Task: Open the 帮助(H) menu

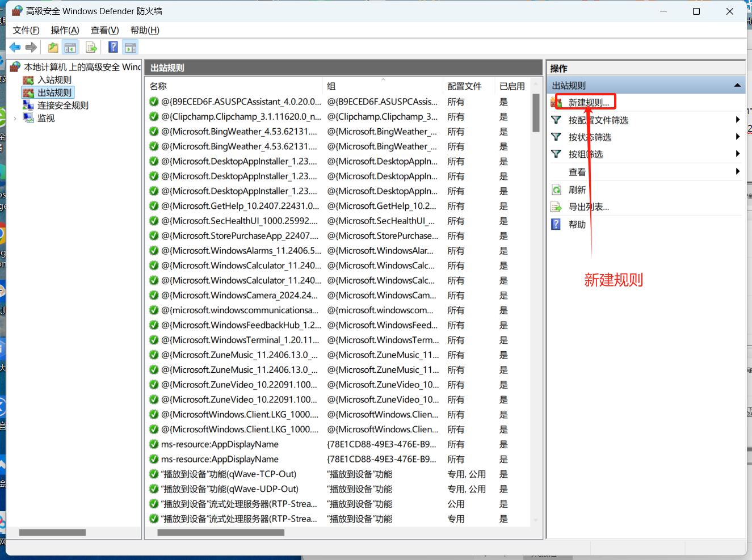Action: tap(145, 30)
